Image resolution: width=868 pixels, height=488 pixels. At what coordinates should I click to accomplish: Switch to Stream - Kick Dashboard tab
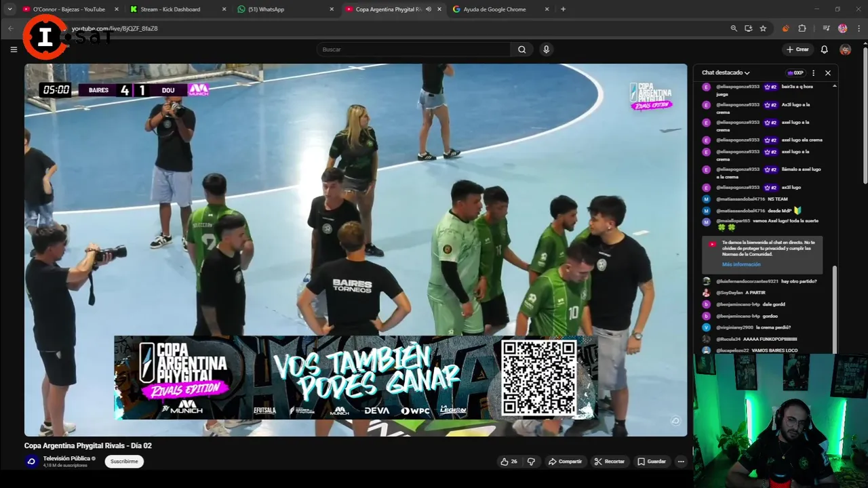(178, 9)
